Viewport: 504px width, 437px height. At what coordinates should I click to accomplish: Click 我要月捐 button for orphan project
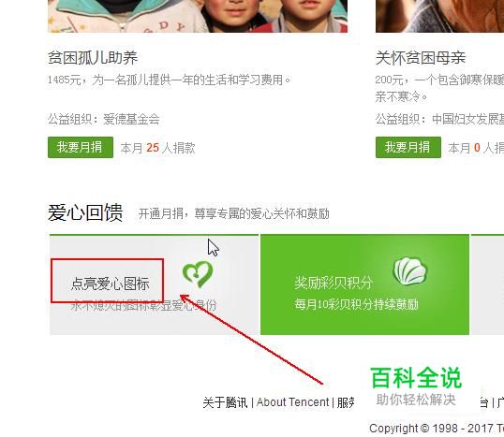(x=81, y=147)
